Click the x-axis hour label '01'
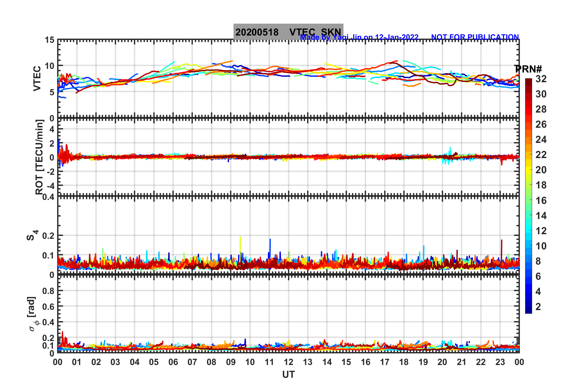The height and width of the screenshot is (392, 577). (77, 362)
